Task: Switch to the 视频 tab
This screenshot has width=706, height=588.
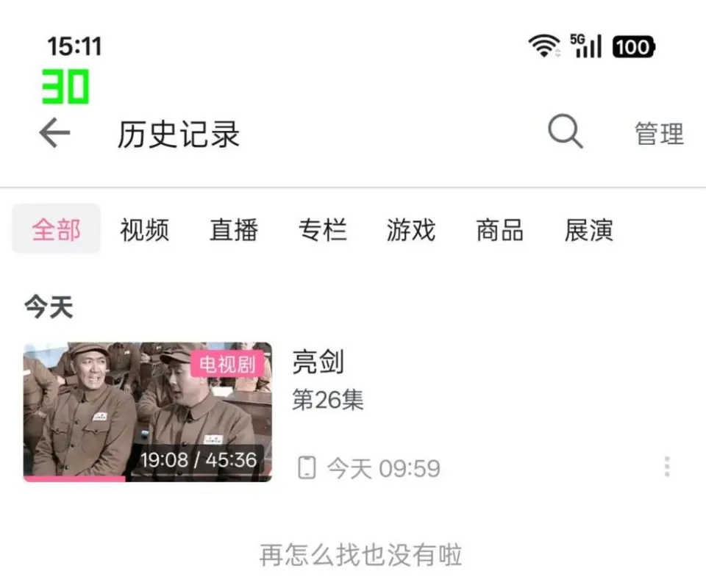Action: pos(145,230)
